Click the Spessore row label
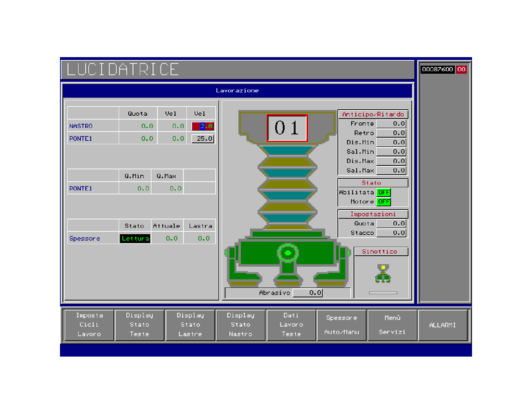 85,238
